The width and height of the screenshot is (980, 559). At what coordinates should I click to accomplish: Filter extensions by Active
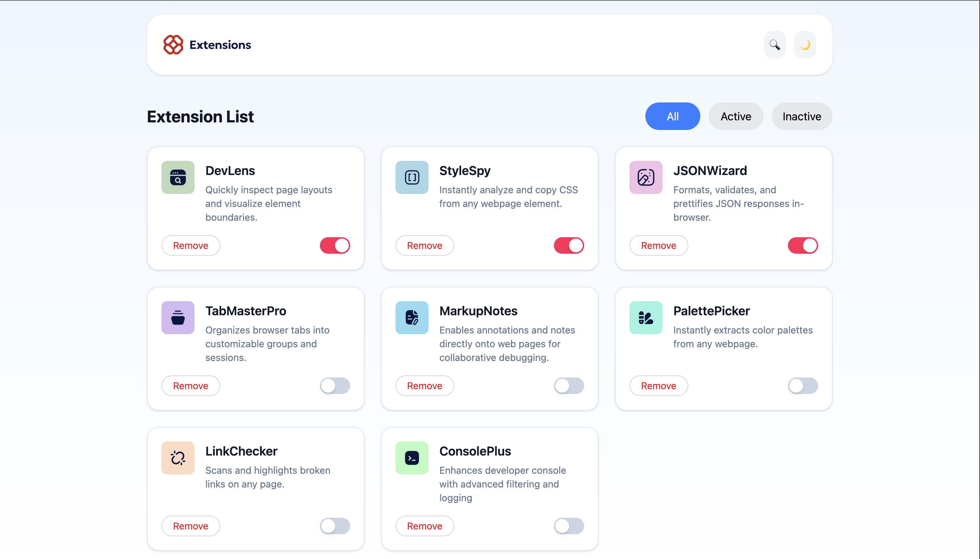point(735,116)
